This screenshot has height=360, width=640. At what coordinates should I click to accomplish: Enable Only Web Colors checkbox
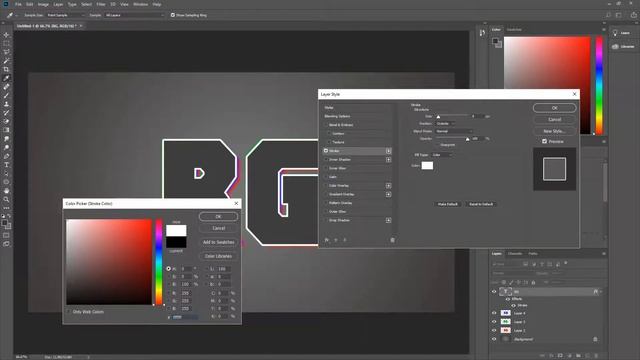(x=69, y=312)
